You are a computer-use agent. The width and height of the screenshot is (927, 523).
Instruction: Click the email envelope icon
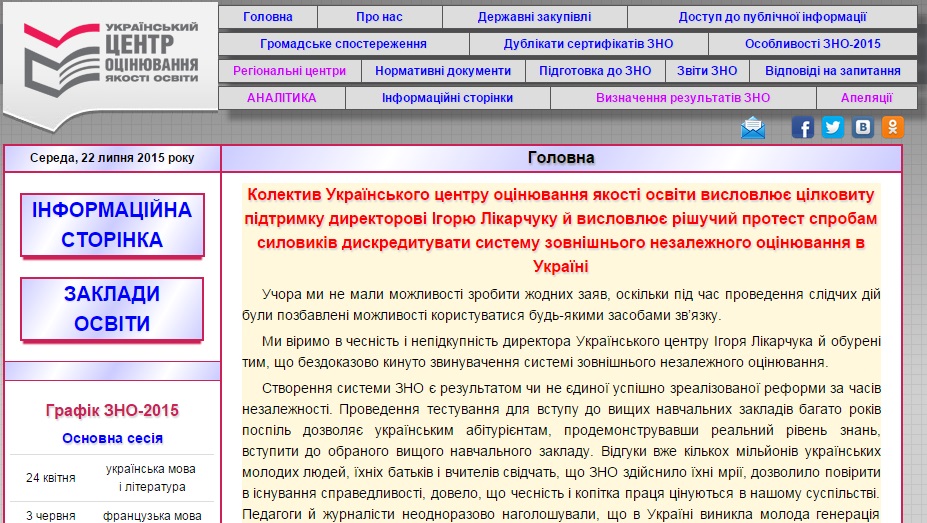tap(753, 127)
